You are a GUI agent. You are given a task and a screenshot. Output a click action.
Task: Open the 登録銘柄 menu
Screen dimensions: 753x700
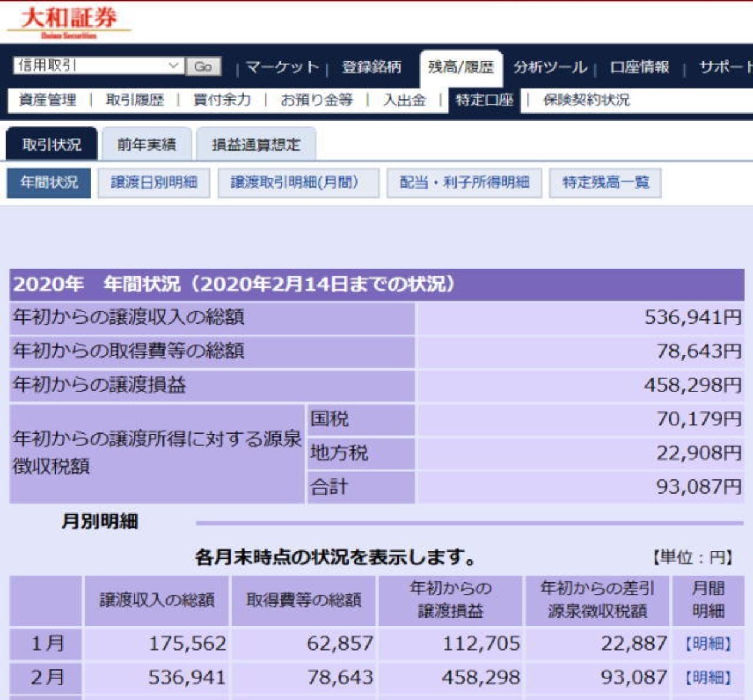tap(371, 67)
